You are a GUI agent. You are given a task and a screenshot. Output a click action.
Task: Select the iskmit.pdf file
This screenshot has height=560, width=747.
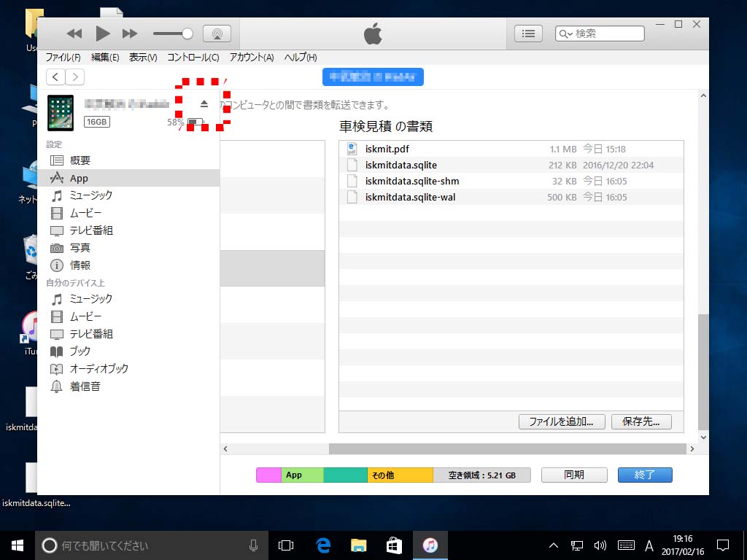387,149
